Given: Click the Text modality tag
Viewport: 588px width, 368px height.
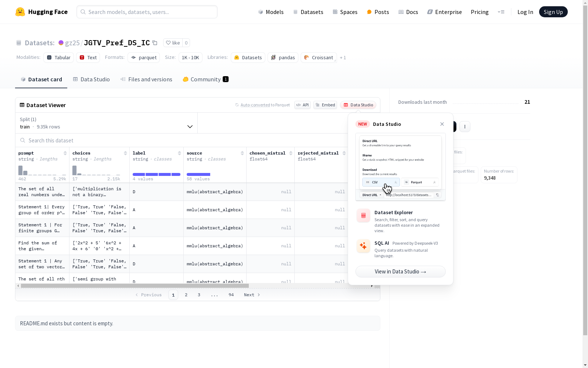Looking at the screenshot, I should point(88,57).
